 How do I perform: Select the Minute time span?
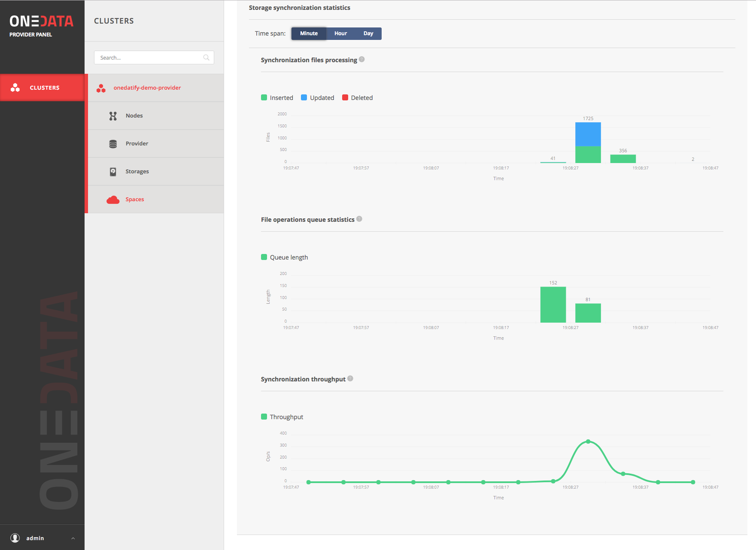tap(309, 33)
